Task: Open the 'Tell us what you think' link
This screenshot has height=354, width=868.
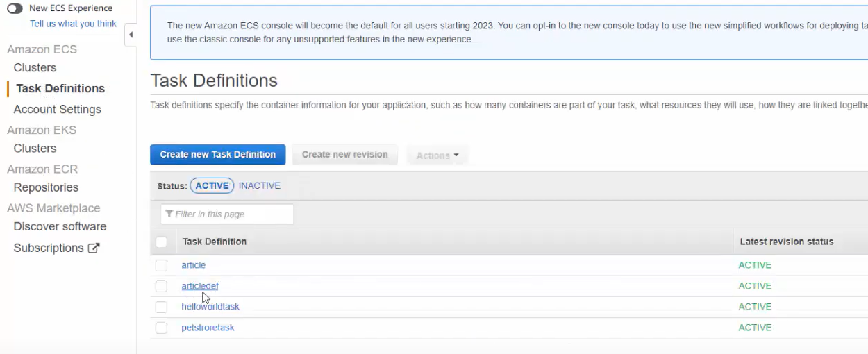Action: point(73,24)
